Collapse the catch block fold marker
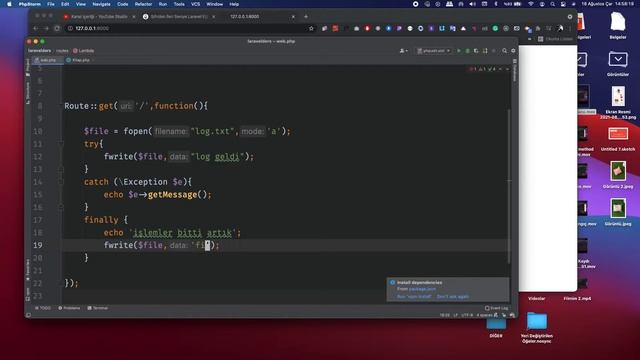The height and width of the screenshot is (360, 640). [61, 182]
